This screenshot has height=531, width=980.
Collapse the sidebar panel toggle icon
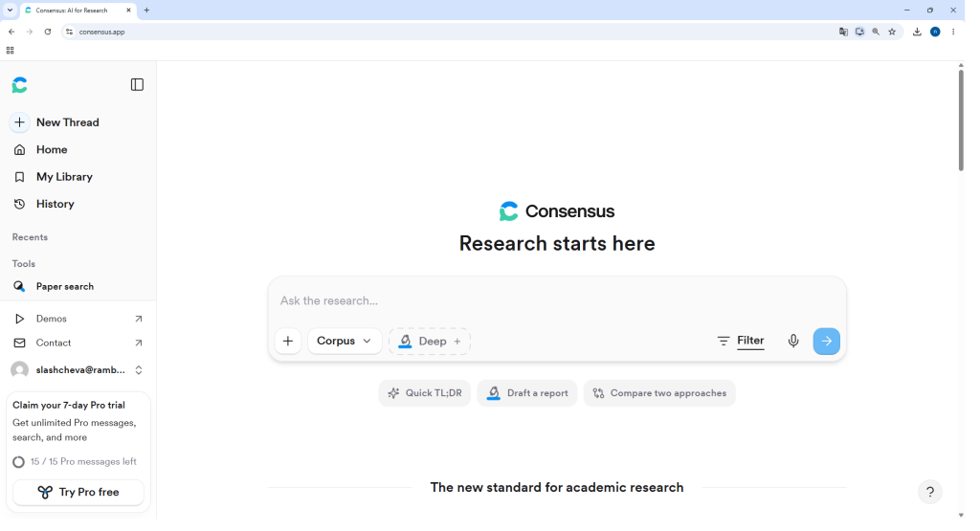[x=137, y=84]
